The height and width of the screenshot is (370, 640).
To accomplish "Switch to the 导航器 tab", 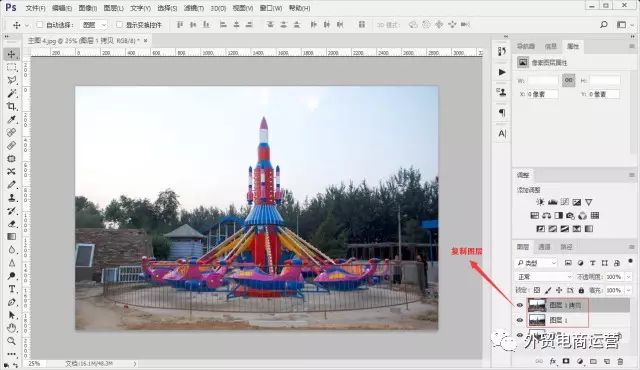I will point(526,46).
